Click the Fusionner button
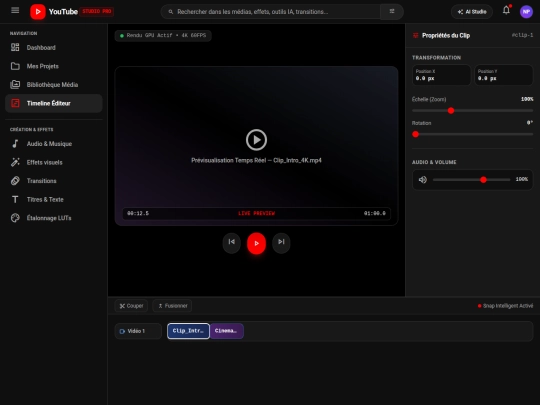This screenshot has height=405, width=540. pos(172,306)
